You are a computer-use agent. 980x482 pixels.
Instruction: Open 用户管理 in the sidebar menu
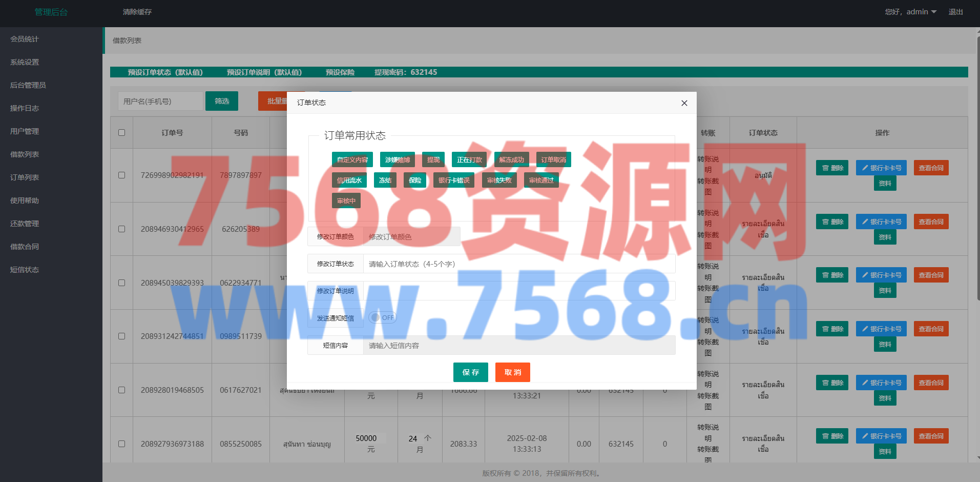[25, 131]
